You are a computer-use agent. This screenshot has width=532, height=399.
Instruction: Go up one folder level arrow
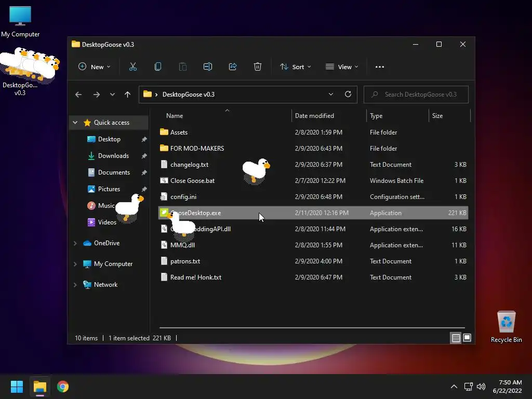[x=128, y=95]
